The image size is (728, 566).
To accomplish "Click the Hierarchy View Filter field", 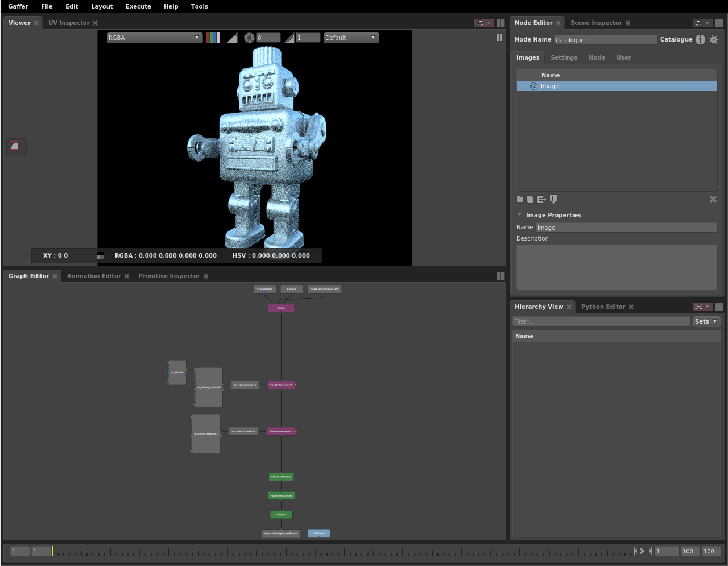I will pos(601,321).
